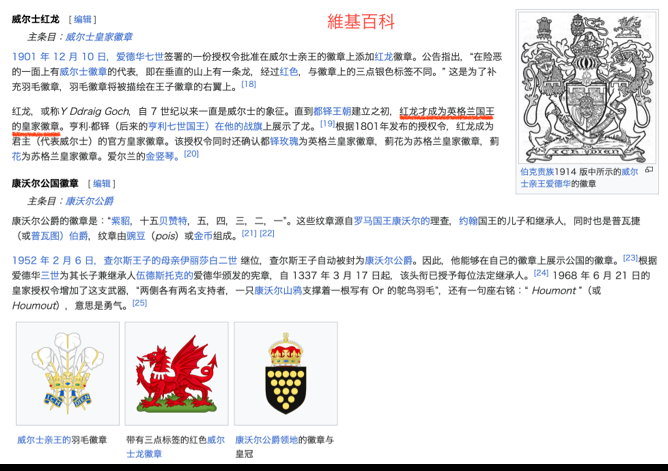Open the Duchy of Cornwall shield and crown image
Image resolution: width=668 pixels, height=471 pixels.
point(286,373)
